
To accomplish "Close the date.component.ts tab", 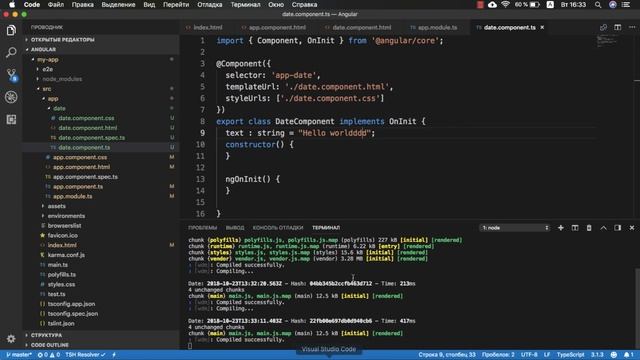I will [542, 27].
